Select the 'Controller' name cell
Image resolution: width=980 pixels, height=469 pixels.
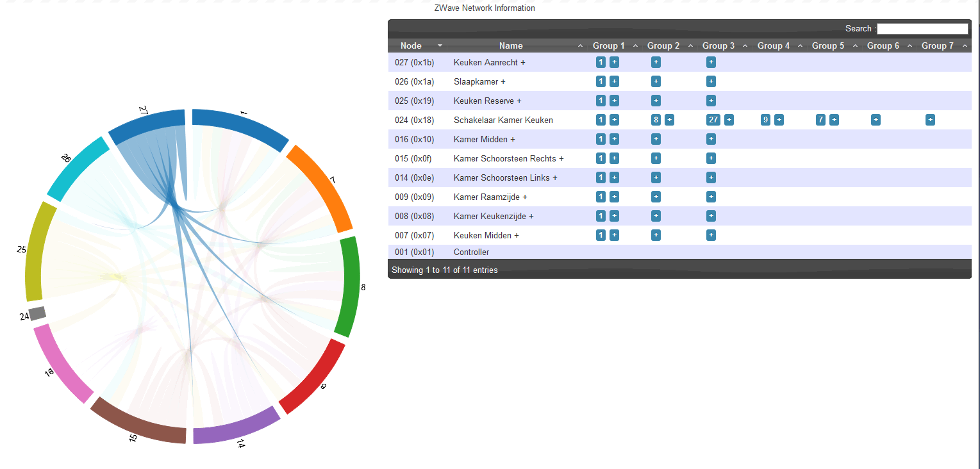pyautogui.click(x=471, y=252)
